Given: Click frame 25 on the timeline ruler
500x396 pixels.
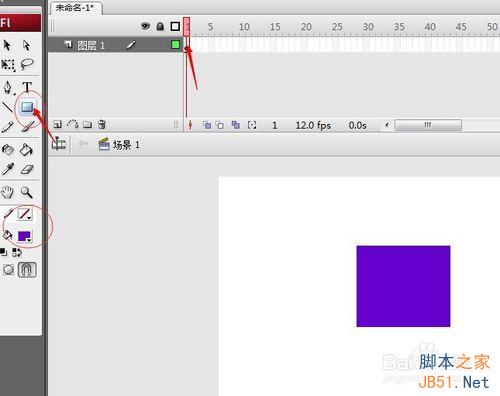Looking at the screenshot, I should (337, 27).
